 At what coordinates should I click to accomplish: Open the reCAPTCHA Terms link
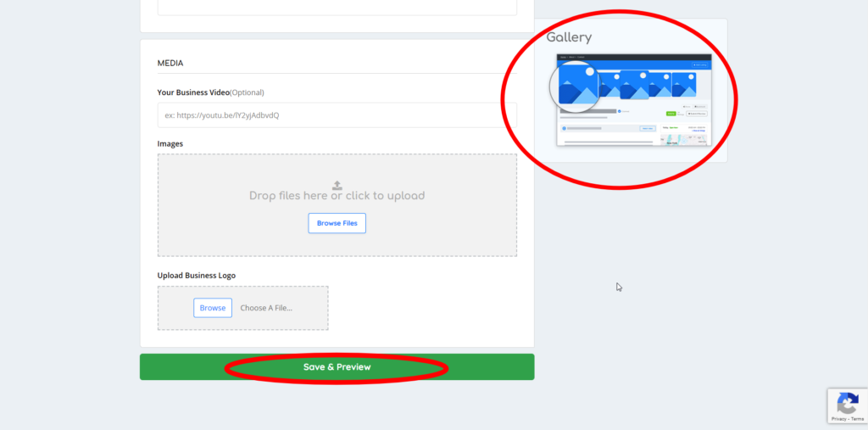click(x=857, y=419)
